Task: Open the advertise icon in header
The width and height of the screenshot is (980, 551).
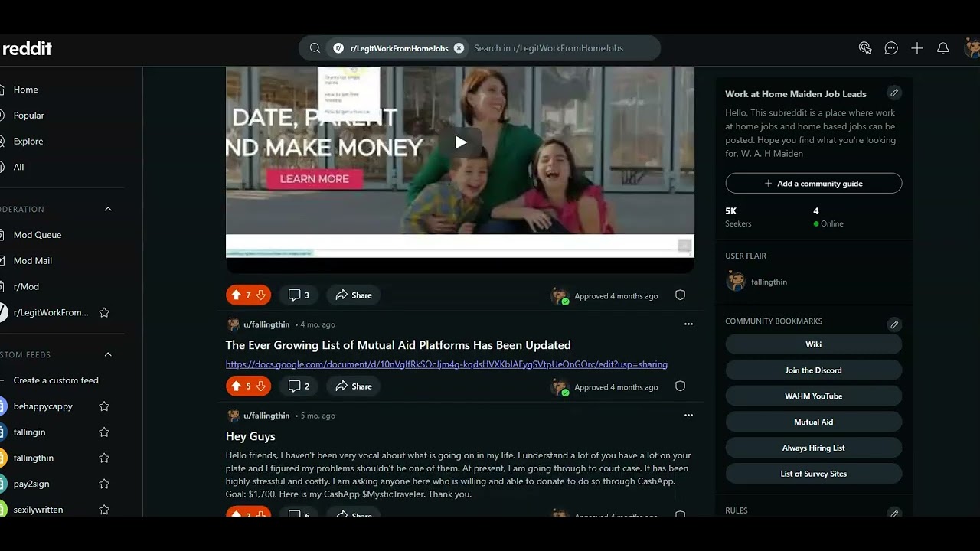Action: click(865, 48)
